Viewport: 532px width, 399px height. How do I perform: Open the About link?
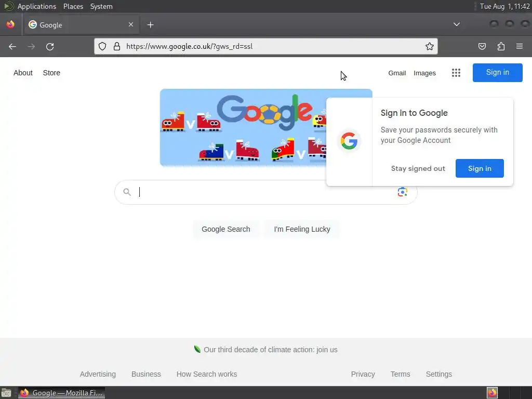pyautogui.click(x=23, y=73)
